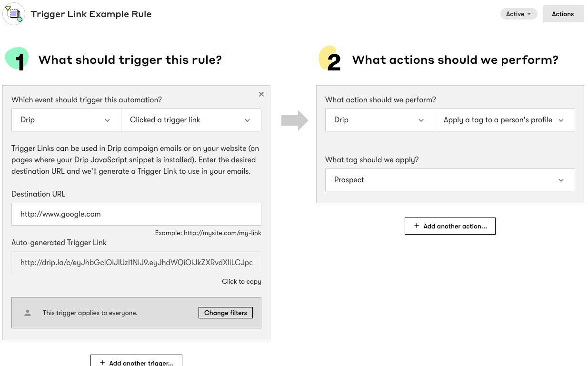Click 'Example: http://mysite.com/my-link' hint text
This screenshot has width=588, height=366.
(x=208, y=233)
